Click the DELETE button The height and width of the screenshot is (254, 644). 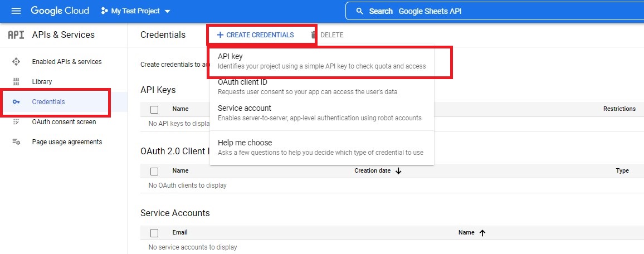point(327,35)
